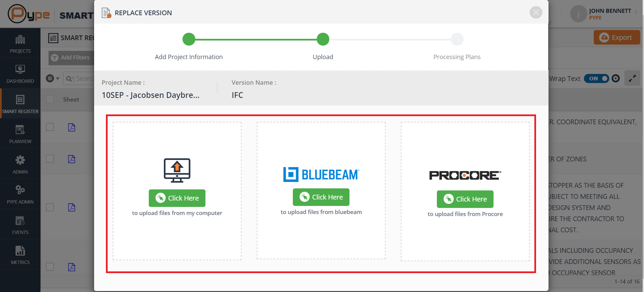Open Metrics in the sidebar

click(20, 255)
